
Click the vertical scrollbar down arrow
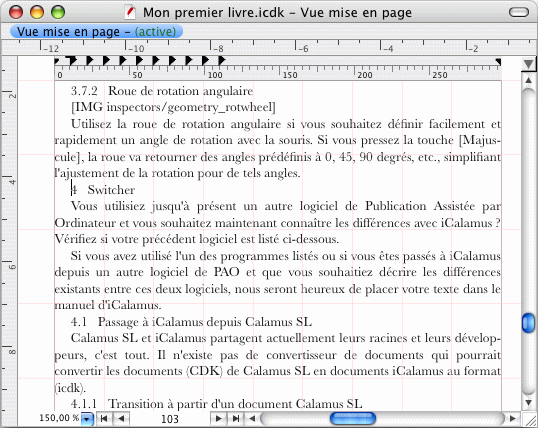[528, 402]
